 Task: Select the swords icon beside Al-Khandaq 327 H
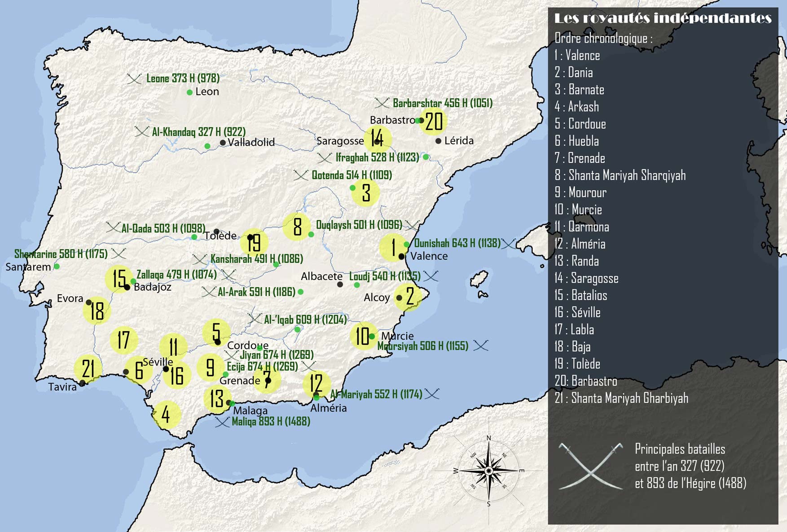(x=142, y=132)
